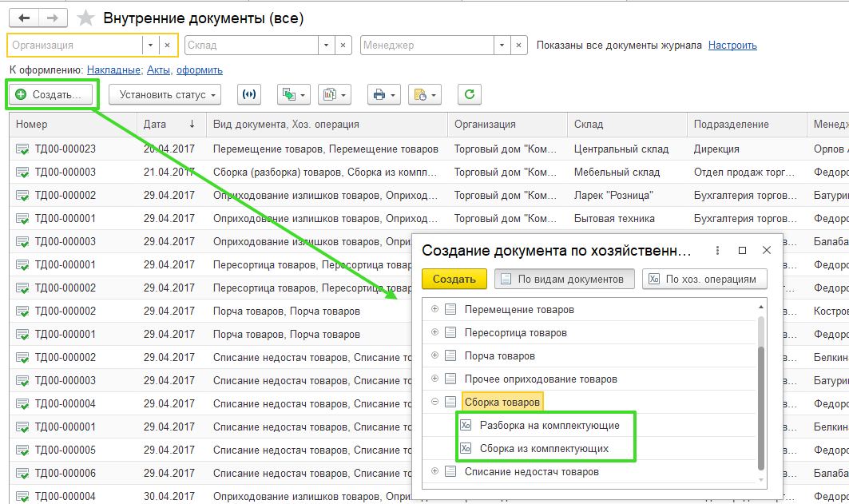Click document icon next to Сборка товаров
Image resolution: width=849 pixels, height=504 pixels.
450,402
